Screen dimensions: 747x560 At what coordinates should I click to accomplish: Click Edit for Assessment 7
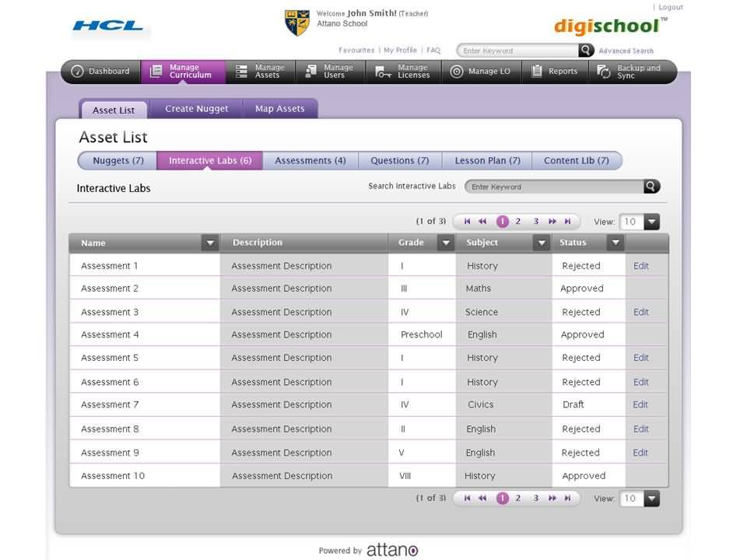pos(640,404)
